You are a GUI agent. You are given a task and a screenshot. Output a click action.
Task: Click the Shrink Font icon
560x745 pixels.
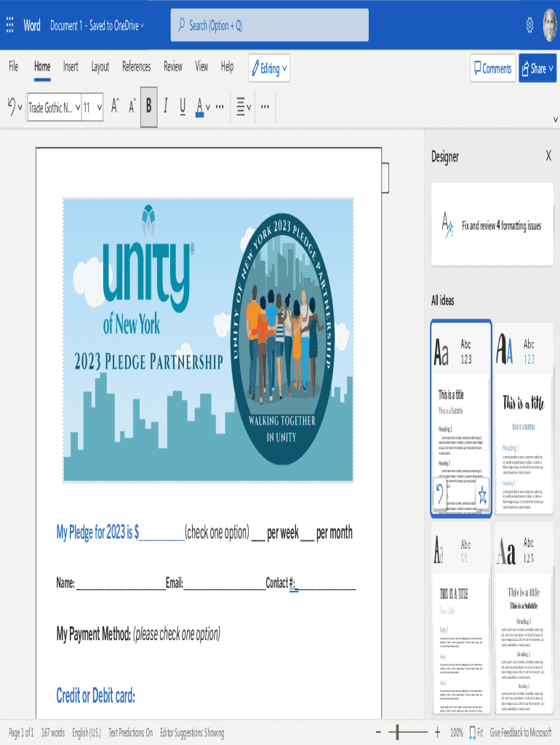tap(132, 107)
